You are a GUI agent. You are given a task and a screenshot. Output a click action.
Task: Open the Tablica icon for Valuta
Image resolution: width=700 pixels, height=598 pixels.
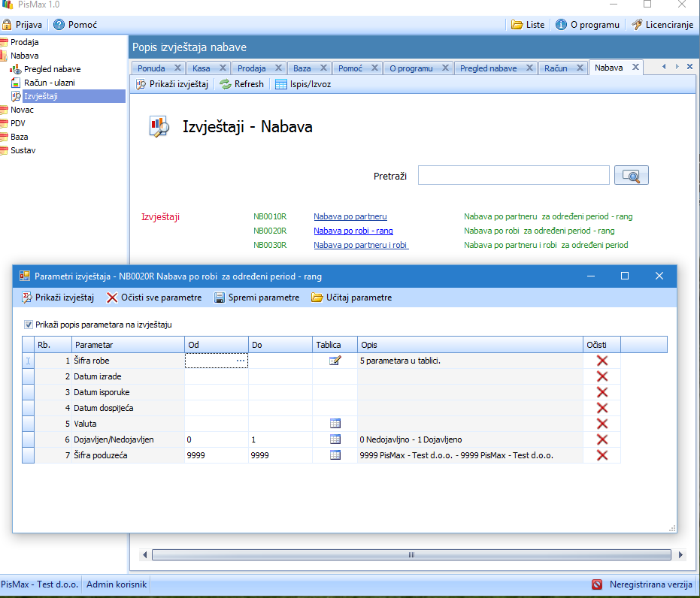[x=335, y=424]
